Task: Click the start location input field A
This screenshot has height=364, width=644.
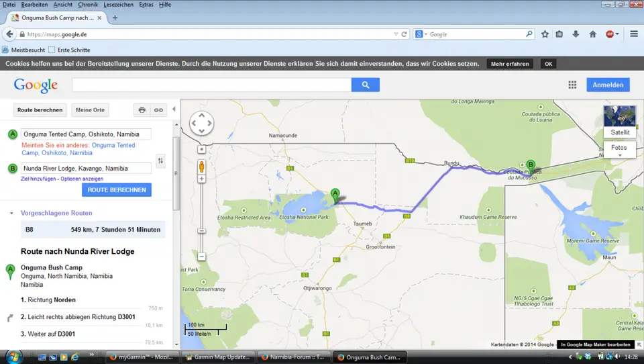Action: coord(87,134)
